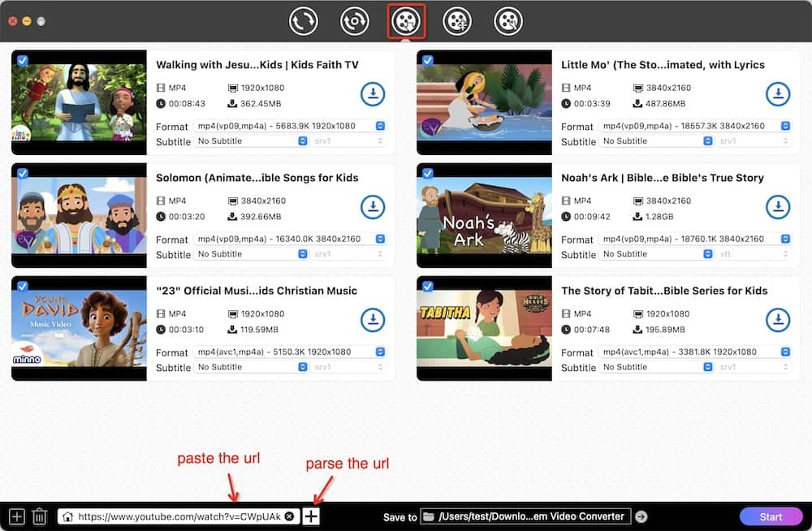Screen dimensions: 812x531
Task: Click the "00:09:42" duration text
Action: 592,217
